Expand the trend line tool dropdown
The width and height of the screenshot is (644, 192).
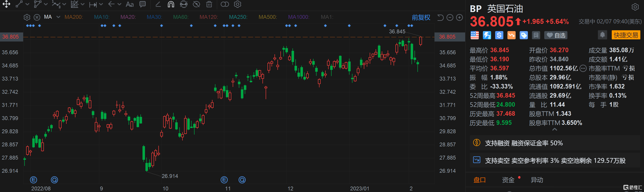pyautogui.click(x=27, y=4)
